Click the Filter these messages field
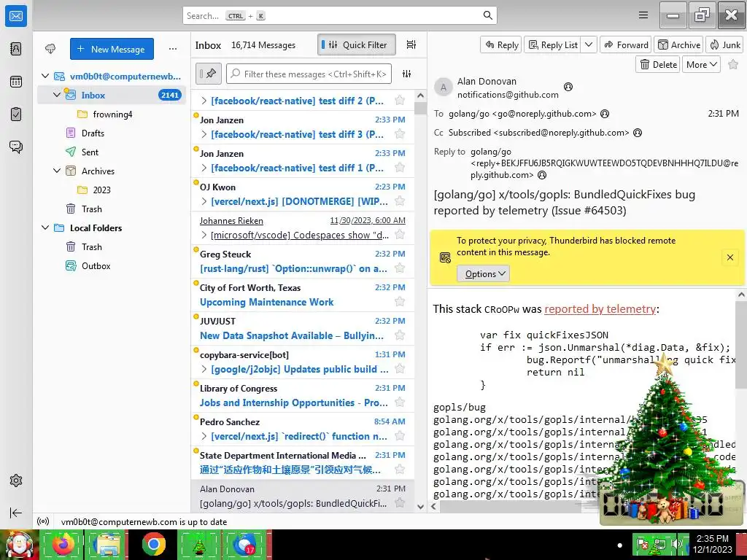The image size is (747, 560). pyautogui.click(x=309, y=74)
